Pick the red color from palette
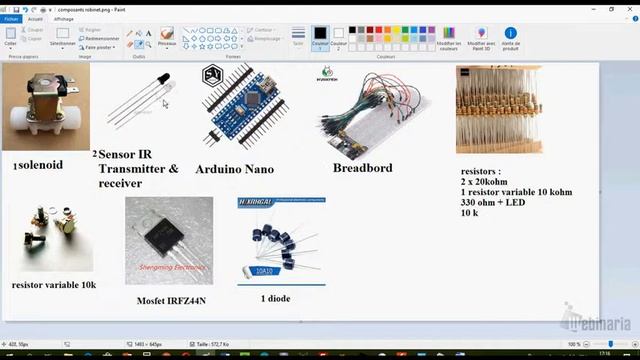The image size is (640, 360). pyautogui.click(x=379, y=30)
